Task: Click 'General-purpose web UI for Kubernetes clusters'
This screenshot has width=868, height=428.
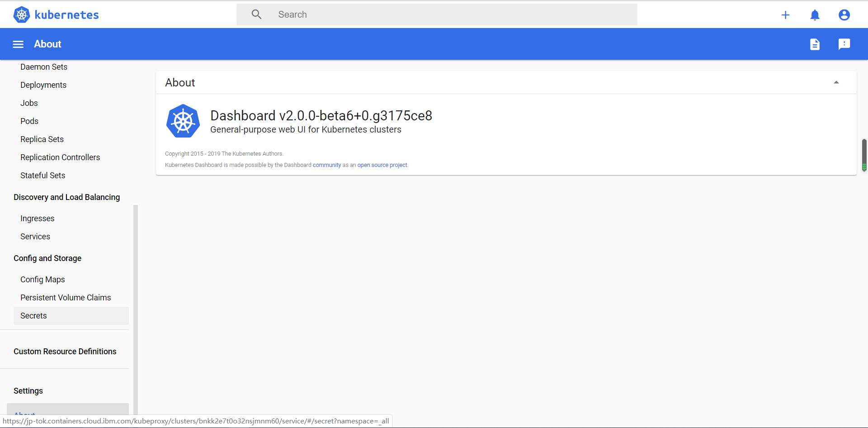Action: point(306,130)
